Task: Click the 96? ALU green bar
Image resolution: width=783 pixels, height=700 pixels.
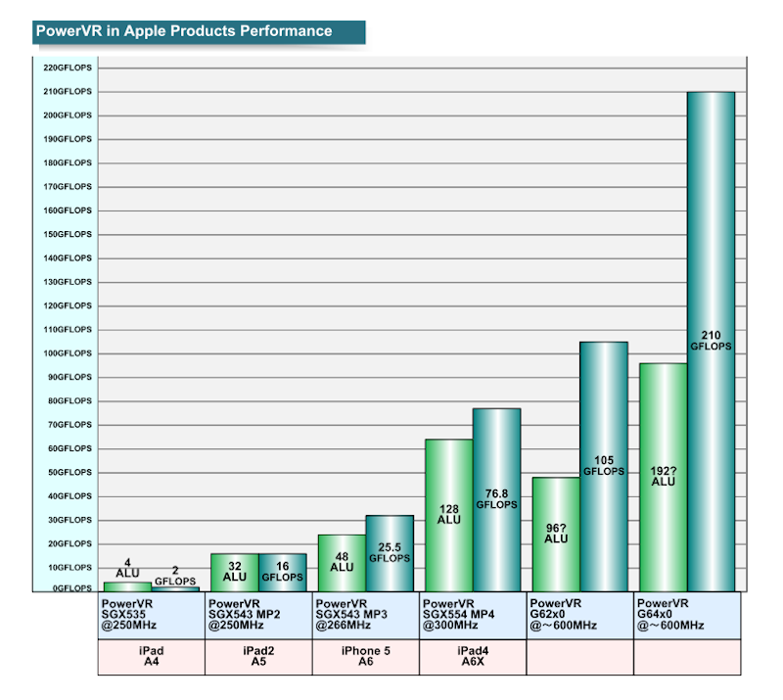Action: coord(556,535)
